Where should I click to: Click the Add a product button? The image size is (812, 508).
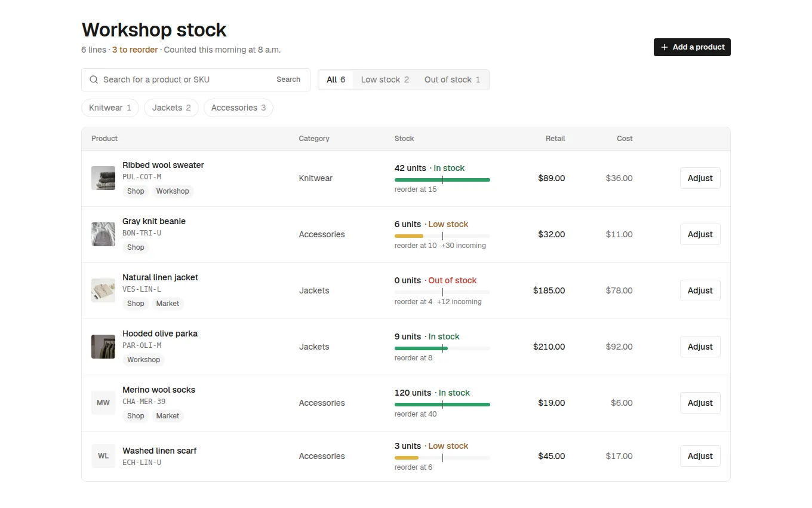pyautogui.click(x=692, y=47)
